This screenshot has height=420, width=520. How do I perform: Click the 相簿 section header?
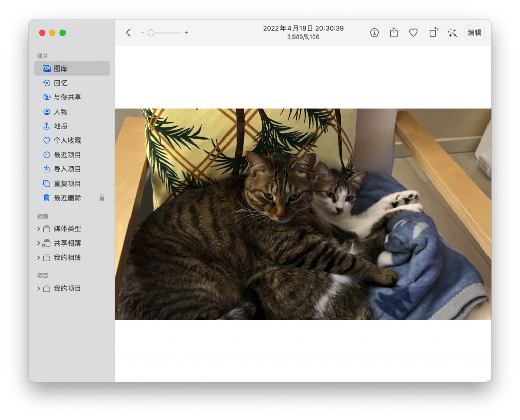[x=43, y=216]
